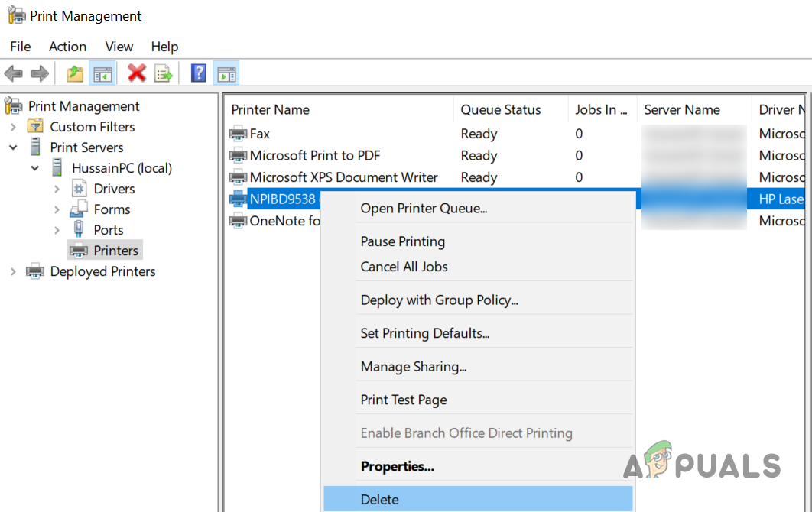
Task: Click the Print Management title bar icon
Action: tap(15, 15)
